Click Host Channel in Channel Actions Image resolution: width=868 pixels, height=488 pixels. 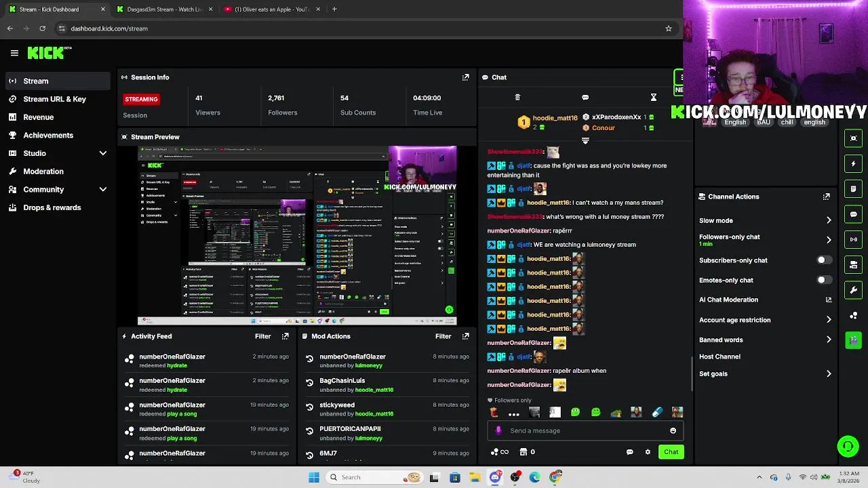click(719, 357)
